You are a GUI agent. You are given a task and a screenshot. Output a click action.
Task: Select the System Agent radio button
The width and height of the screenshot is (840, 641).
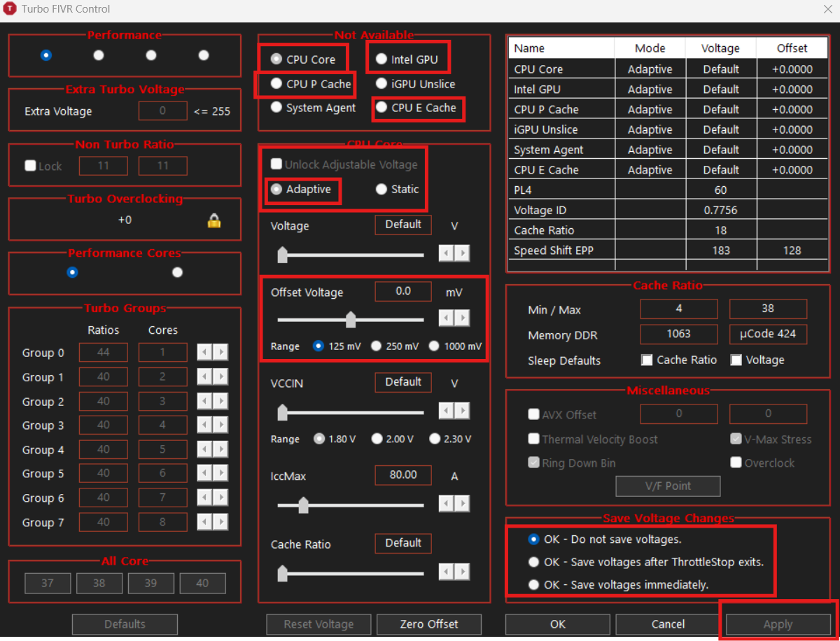click(x=276, y=108)
